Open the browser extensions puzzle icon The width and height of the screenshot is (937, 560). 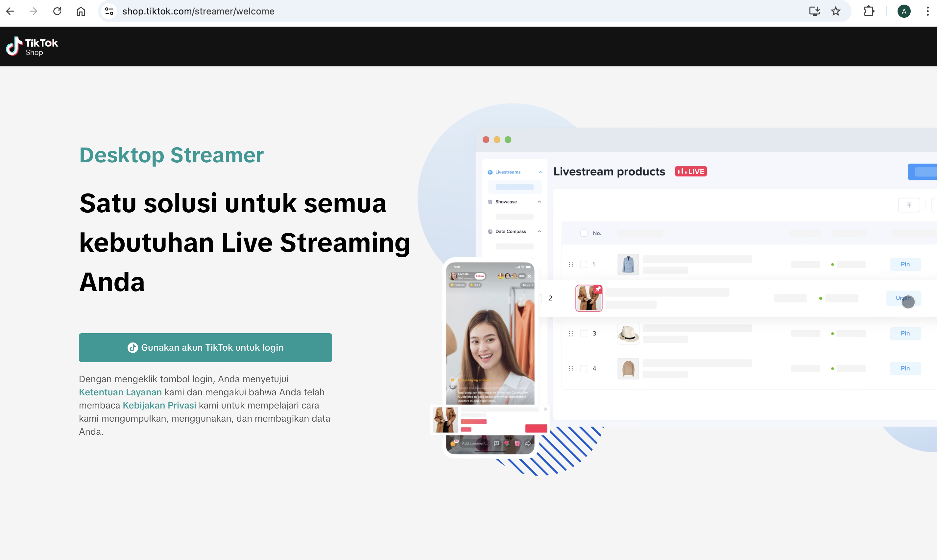[x=869, y=11]
